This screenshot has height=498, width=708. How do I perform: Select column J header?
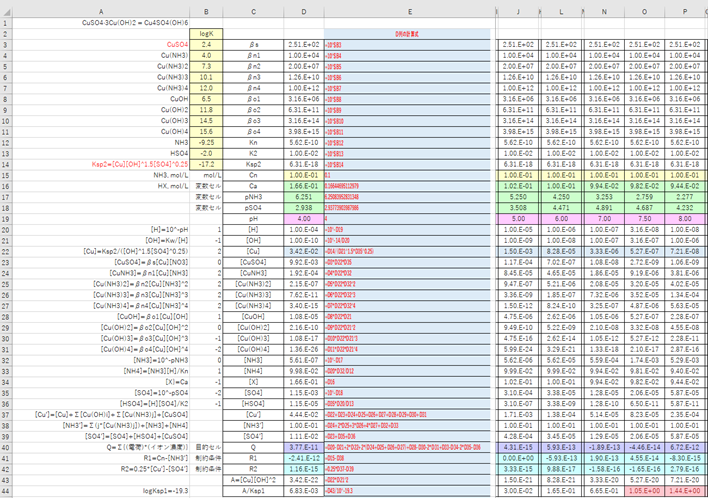tap(518, 12)
